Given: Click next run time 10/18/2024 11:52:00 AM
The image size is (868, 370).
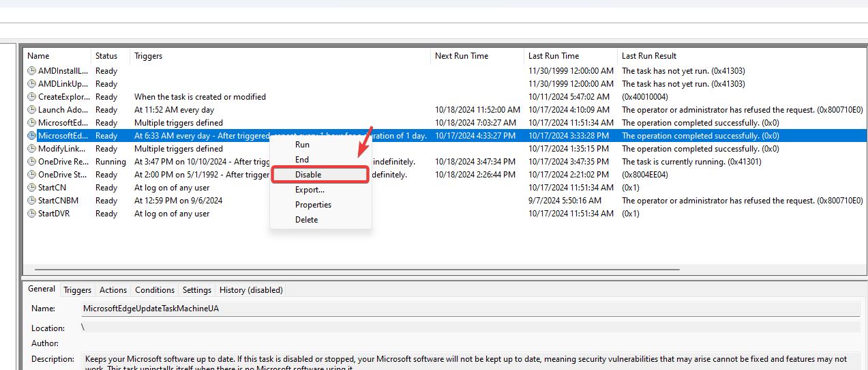Looking at the screenshot, I should (477, 110).
